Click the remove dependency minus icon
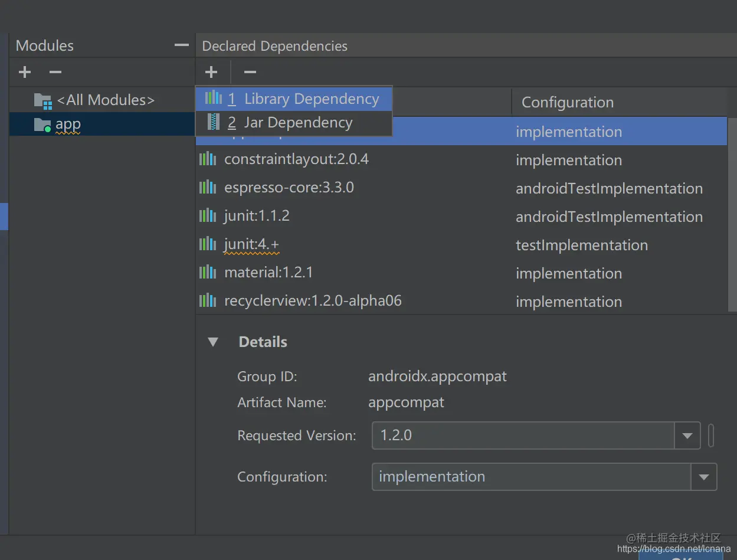 coord(250,72)
